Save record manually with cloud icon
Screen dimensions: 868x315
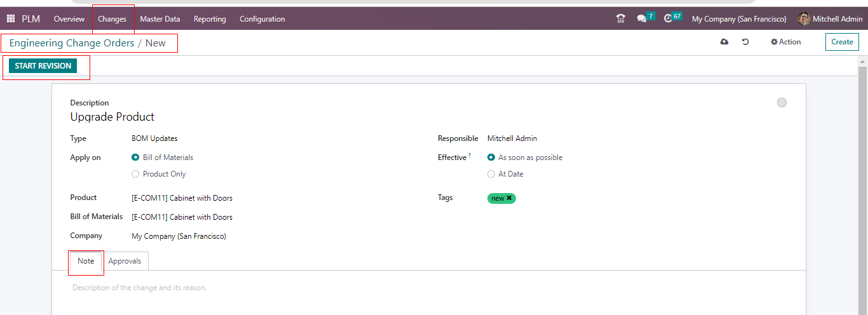[724, 42]
